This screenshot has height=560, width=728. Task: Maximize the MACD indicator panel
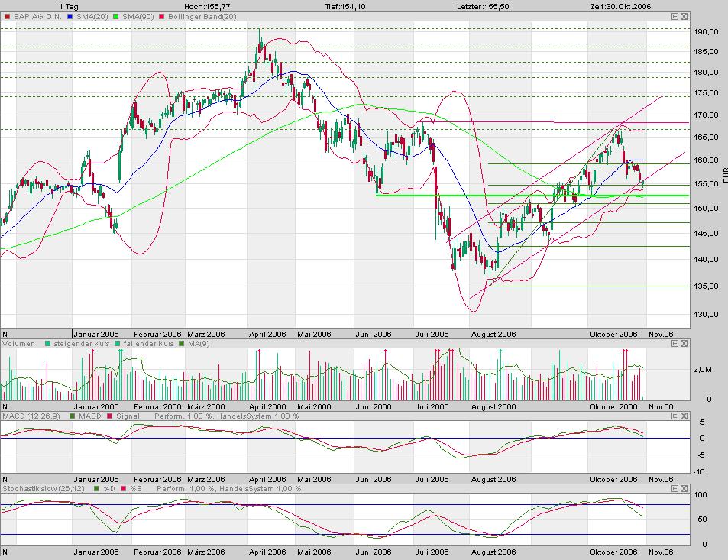675,416
